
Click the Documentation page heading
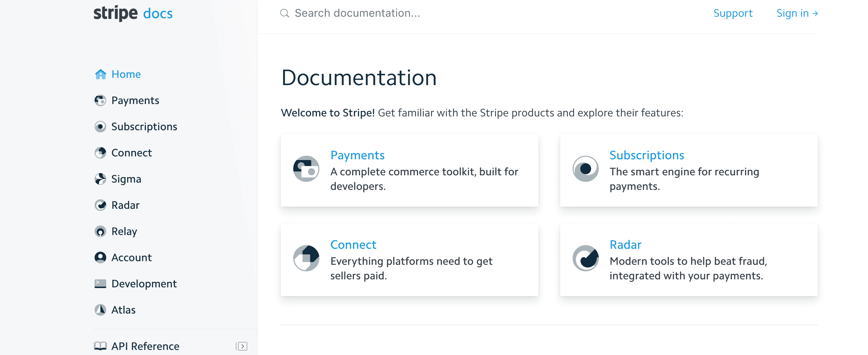click(x=359, y=78)
